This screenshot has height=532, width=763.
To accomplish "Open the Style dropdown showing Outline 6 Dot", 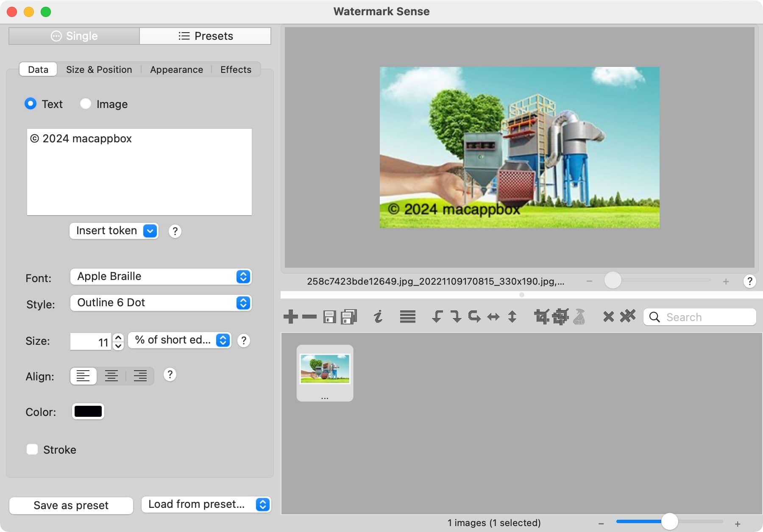I will click(161, 303).
